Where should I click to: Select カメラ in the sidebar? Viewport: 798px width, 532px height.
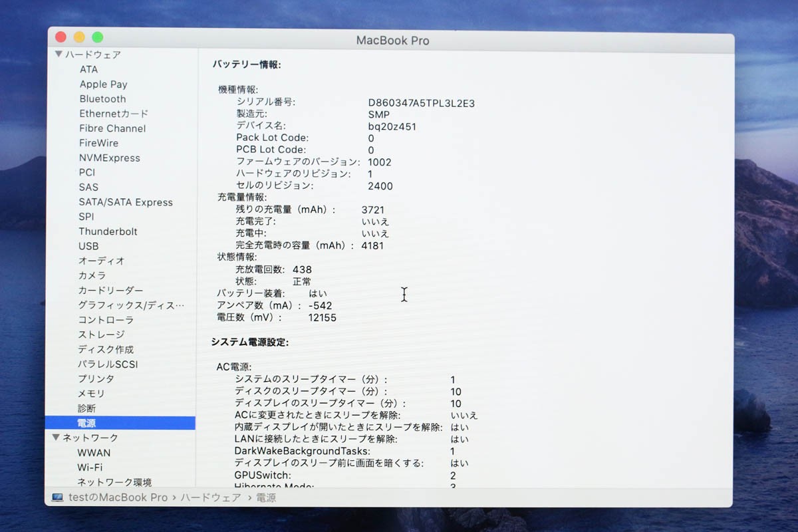pos(92,275)
